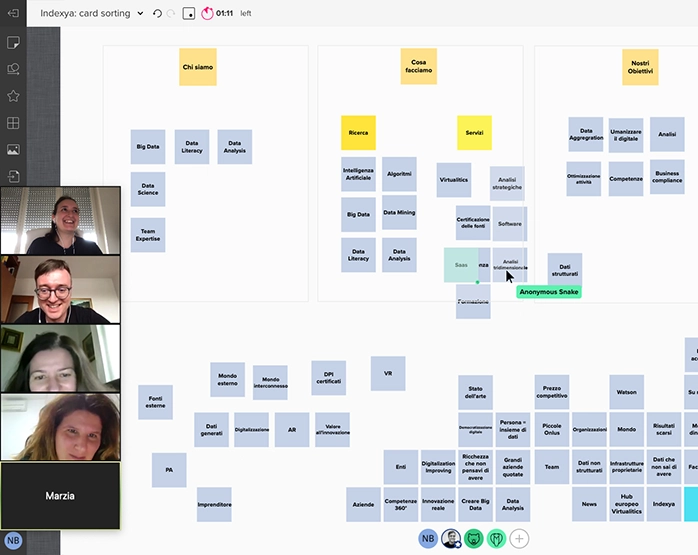Viewport: 698px width, 555px height.
Task: Click the pink timer icon
Action: pyautogui.click(x=207, y=14)
